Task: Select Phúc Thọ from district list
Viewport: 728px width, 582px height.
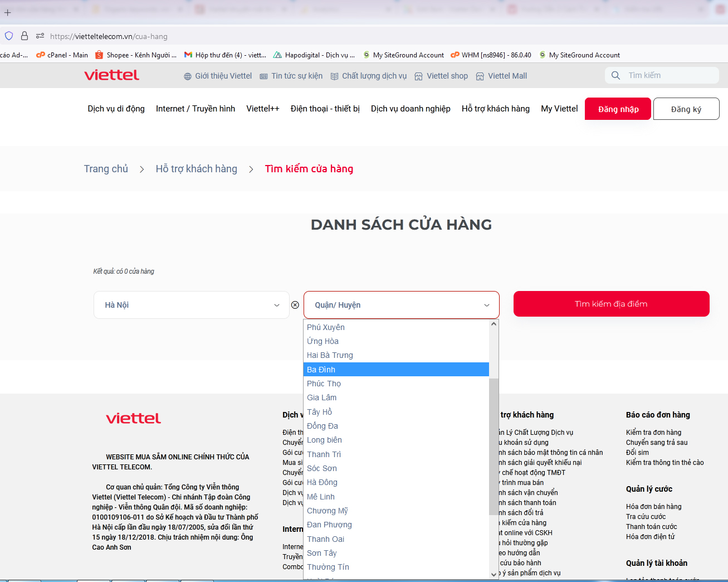Action: coord(396,384)
